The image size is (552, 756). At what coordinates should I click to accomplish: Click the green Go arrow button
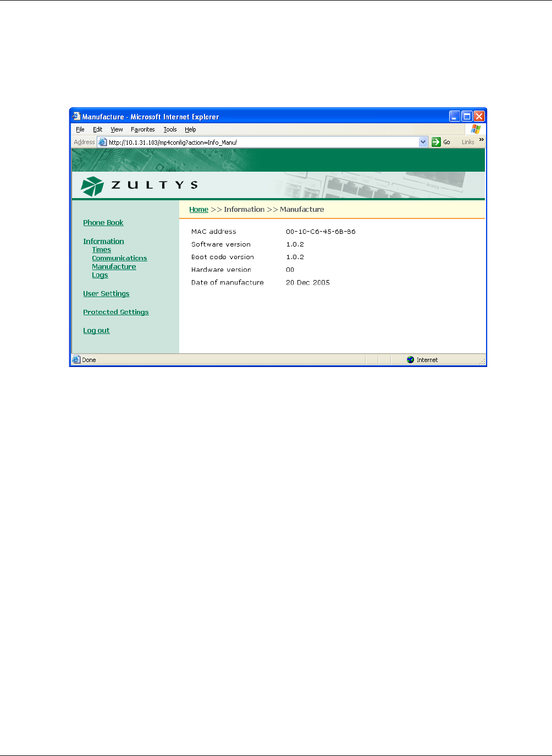pyautogui.click(x=436, y=142)
